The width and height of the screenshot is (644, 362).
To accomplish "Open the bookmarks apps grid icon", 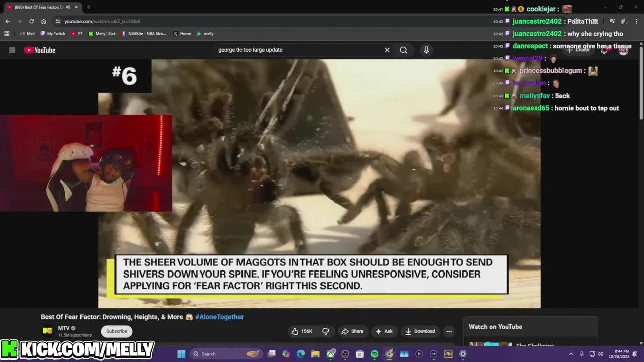I will pos(7,34).
